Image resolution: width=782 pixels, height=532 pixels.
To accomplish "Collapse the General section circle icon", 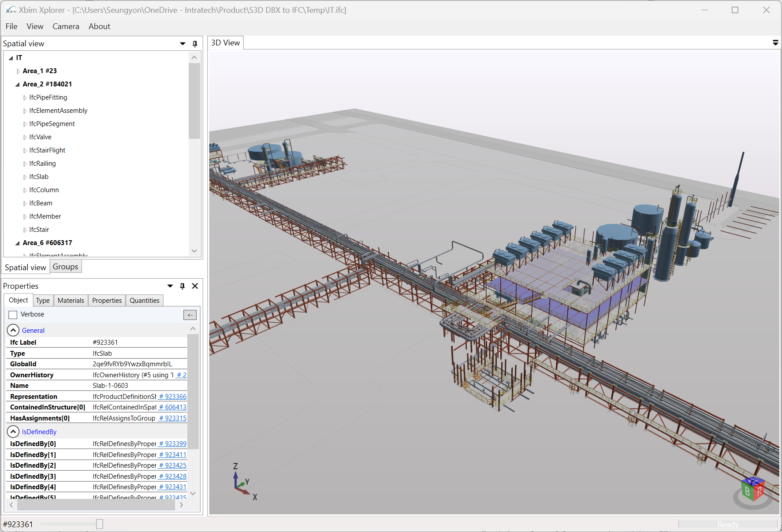I will [13, 330].
